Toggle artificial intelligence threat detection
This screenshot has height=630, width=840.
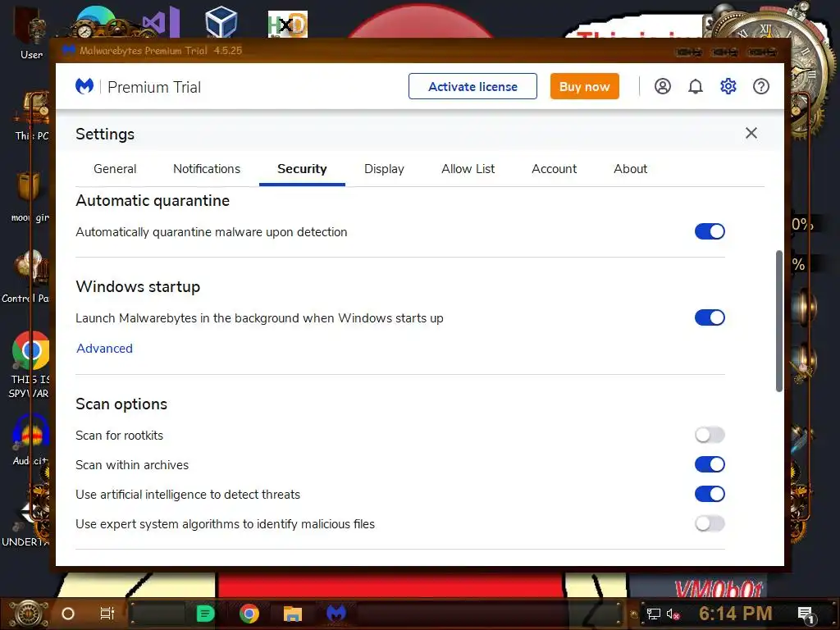coord(710,494)
